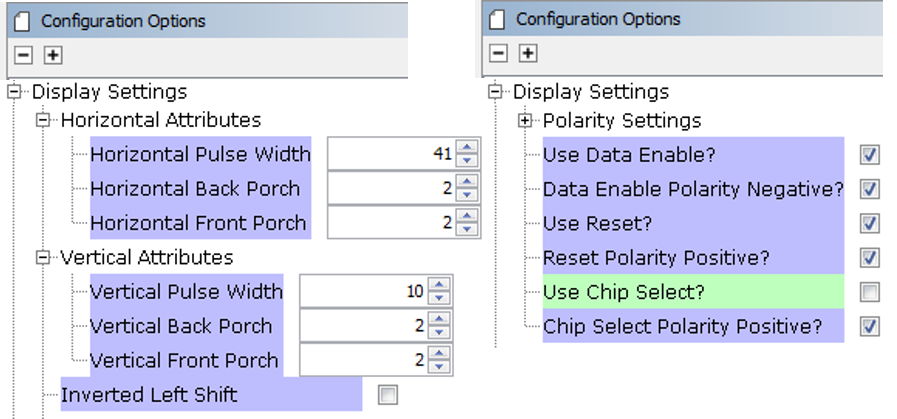Image resolution: width=897 pixels, height=419 pixels.
Task: Check the Use Chip Select option
Action: coord(870,292)
